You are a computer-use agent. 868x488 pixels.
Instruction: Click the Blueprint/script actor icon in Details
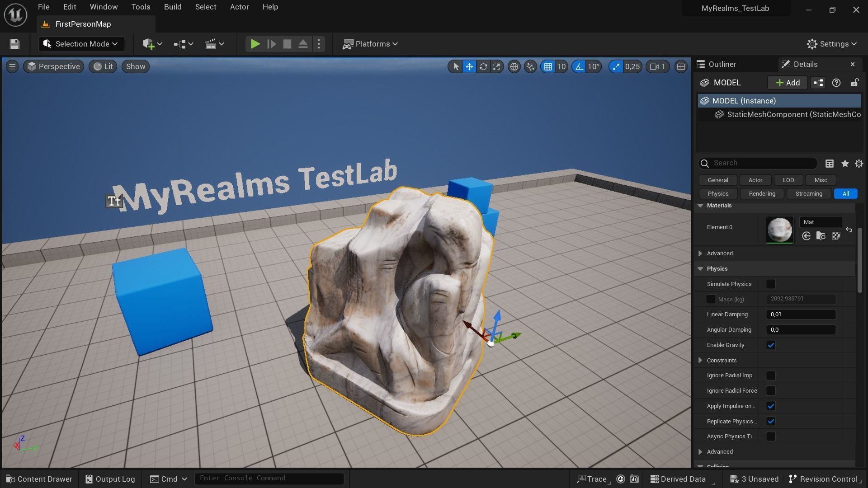(x=818, y=83)
